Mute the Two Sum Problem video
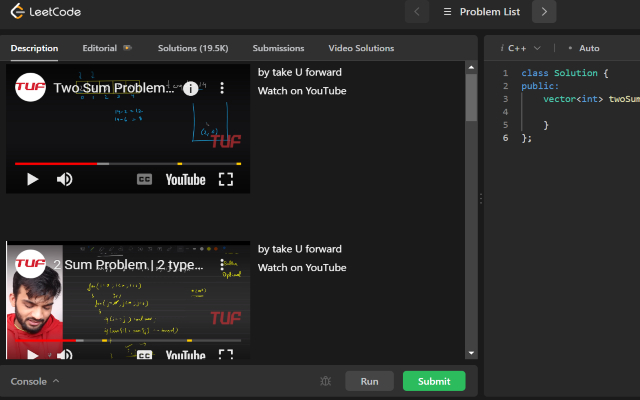Viewport: 640px width, 400px height. pyautogui.click(x=64, y=179)
